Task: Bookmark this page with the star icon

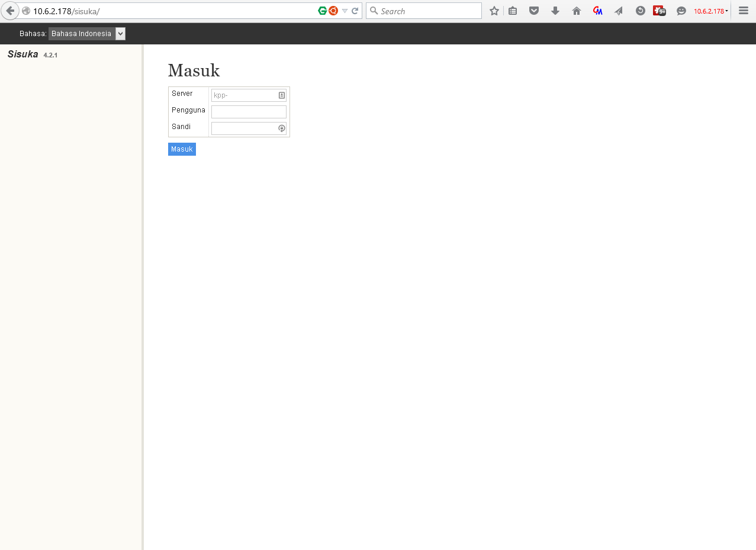Action: coord(494,11)
